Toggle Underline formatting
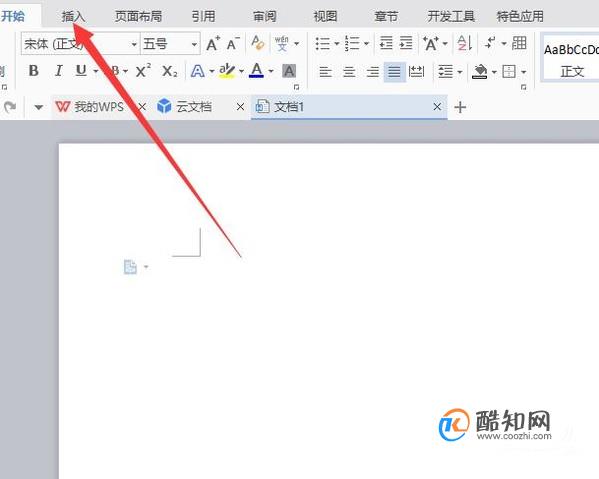 (81, 71)
